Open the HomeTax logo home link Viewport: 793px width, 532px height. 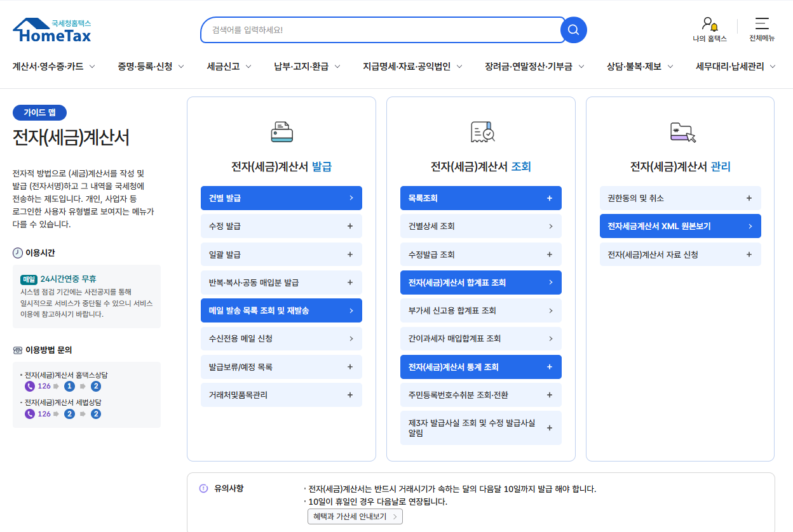51,30
